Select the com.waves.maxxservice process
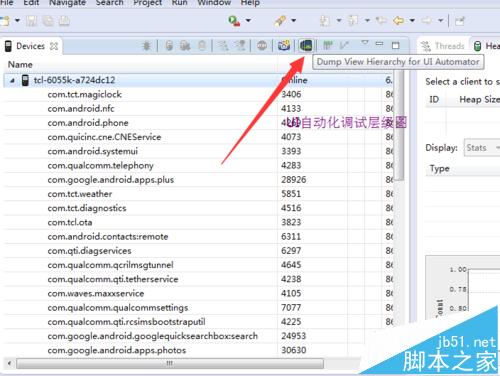 (96, 294)
